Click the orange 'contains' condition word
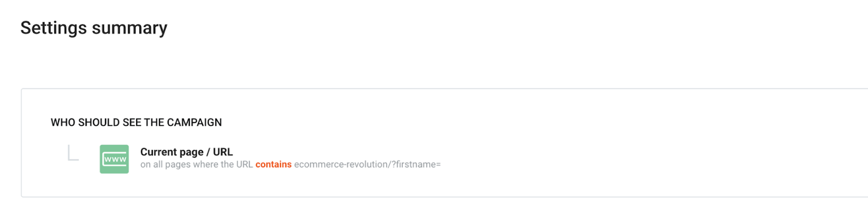 coord(274,165)
